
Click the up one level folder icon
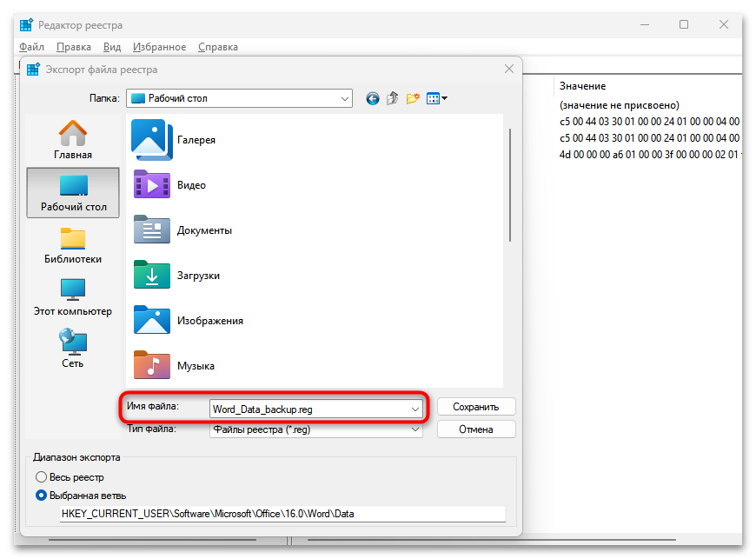pyautogui.click(x=393, y=98)
